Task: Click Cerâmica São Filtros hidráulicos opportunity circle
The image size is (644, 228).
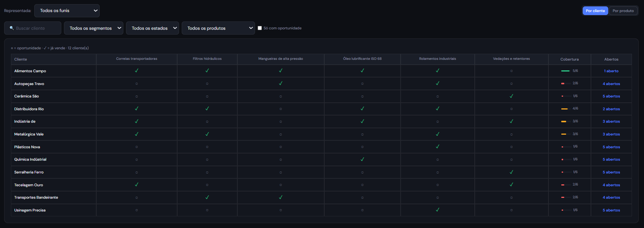Action: tap(207, 96)
